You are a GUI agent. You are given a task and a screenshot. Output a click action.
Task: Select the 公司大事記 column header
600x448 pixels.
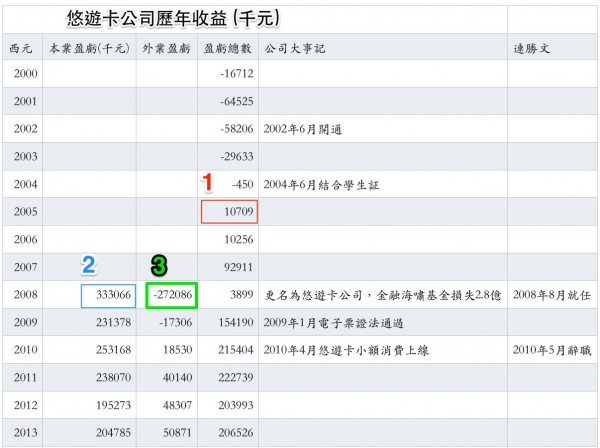pos(294,47)
